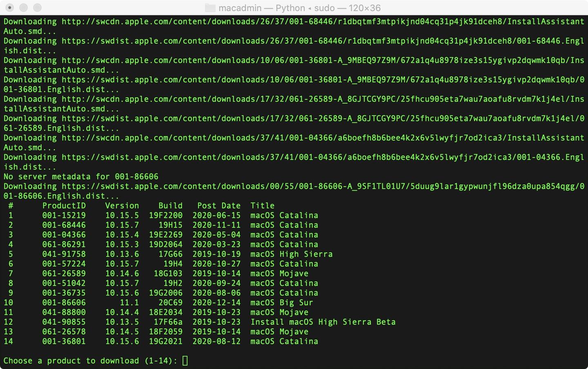
Task: Click the close window button
Action: (10, 8)
